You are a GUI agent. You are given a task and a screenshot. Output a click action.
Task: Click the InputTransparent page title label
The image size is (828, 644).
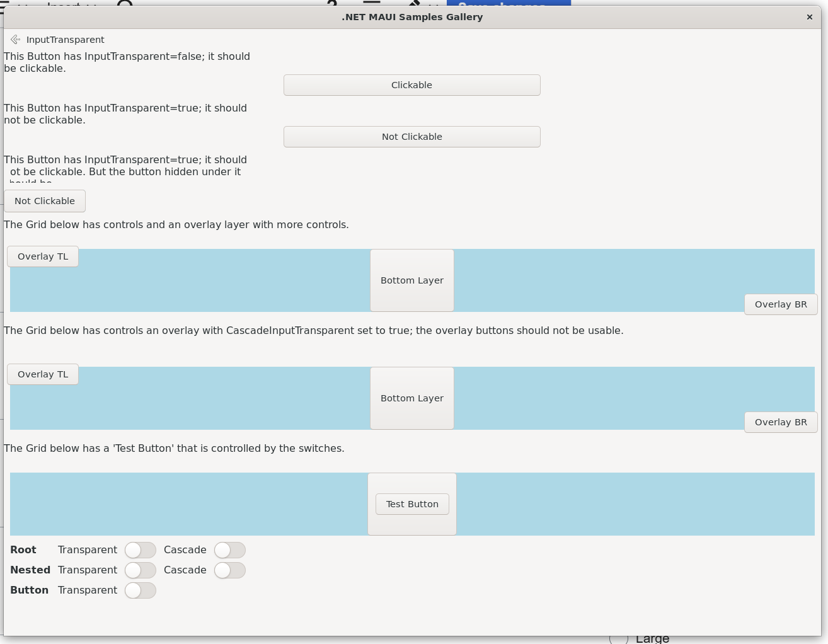(x=66, y=40)
